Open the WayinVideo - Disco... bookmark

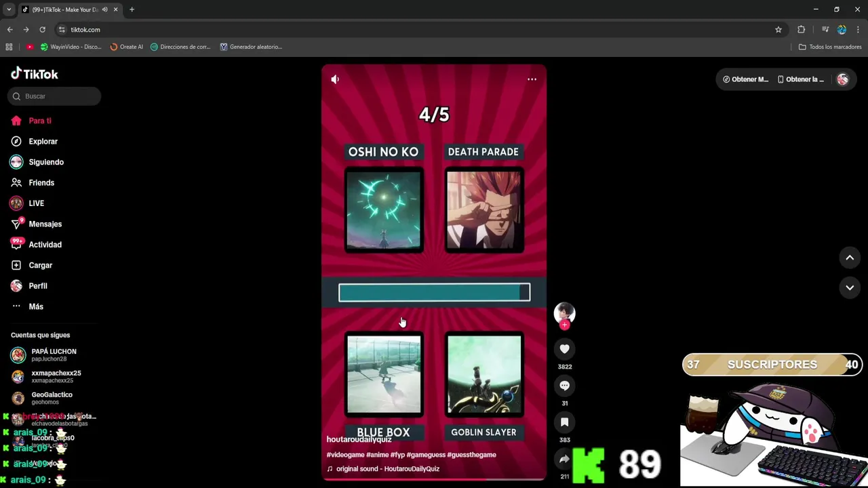point(71,47)
